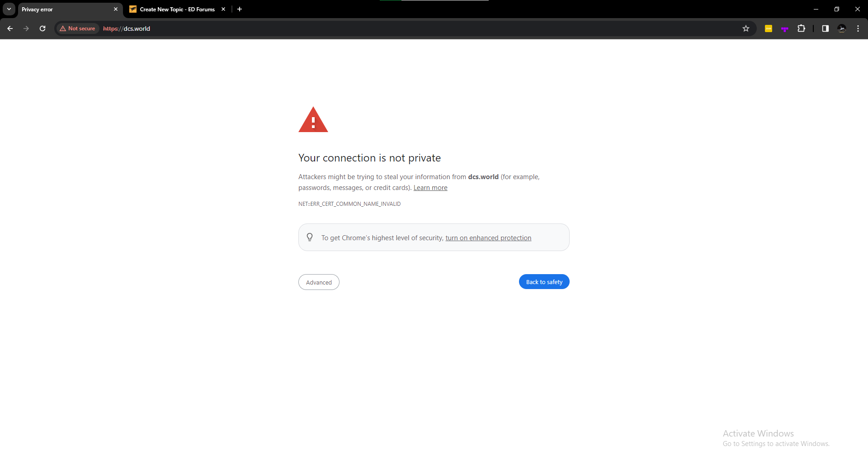Close the ED Forums tab
The width and height of the screenshot is (868, 470).
click(x=223, y=9)
